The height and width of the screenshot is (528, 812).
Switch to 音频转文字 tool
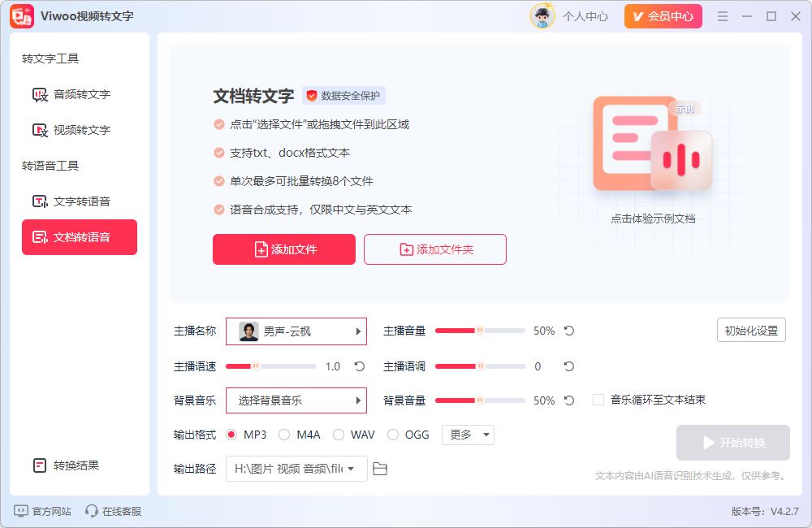pyautogui.click(x=80, y=95)
